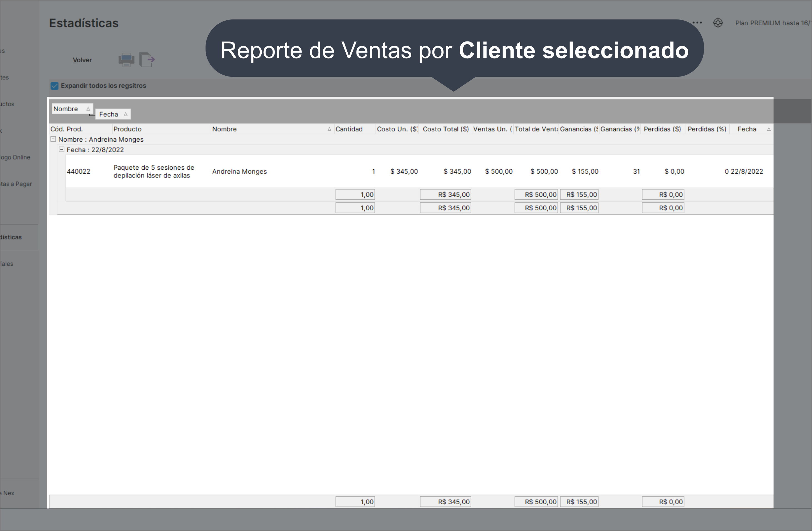812x531 pixels.
Task: Click the Costo Total ($) column header
Action: pyautogui.click(x=445, y=129)
